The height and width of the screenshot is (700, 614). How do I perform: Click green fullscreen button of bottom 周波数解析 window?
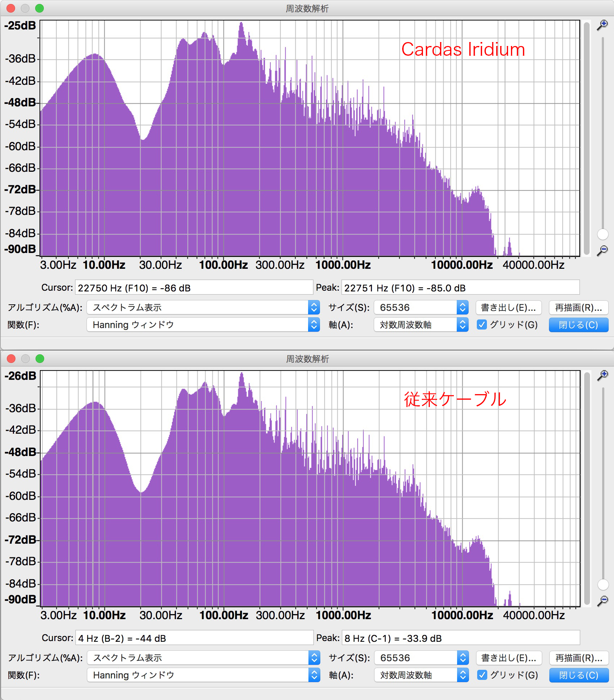(x=40, y=359)
